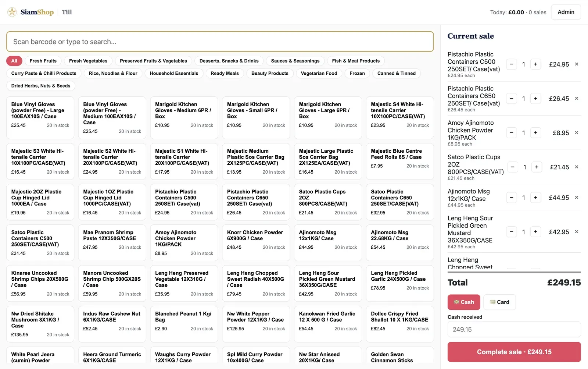The height and width of the screenshot is (369, 588).
Task: Select Card payment method
Action: [x=499, y=302]
